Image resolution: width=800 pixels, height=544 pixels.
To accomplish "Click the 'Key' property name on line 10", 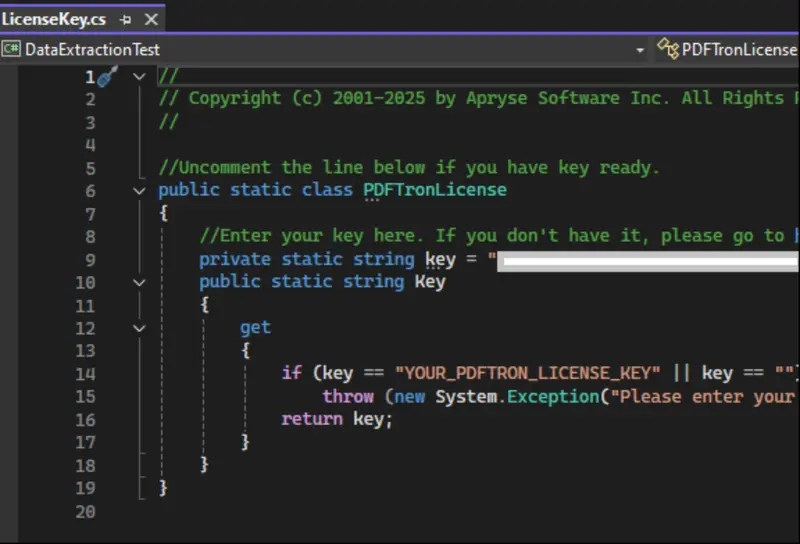I will 430,282.
